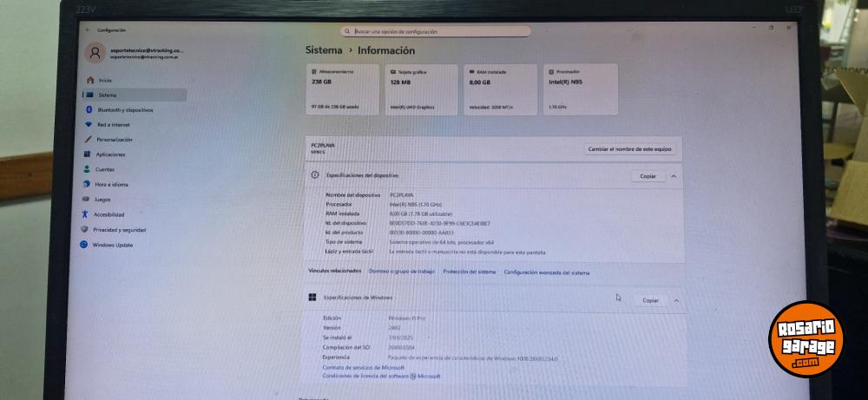Screen dimensions: 868x400
Task: Open the Personalización section
Action: (x=114, y=140)
